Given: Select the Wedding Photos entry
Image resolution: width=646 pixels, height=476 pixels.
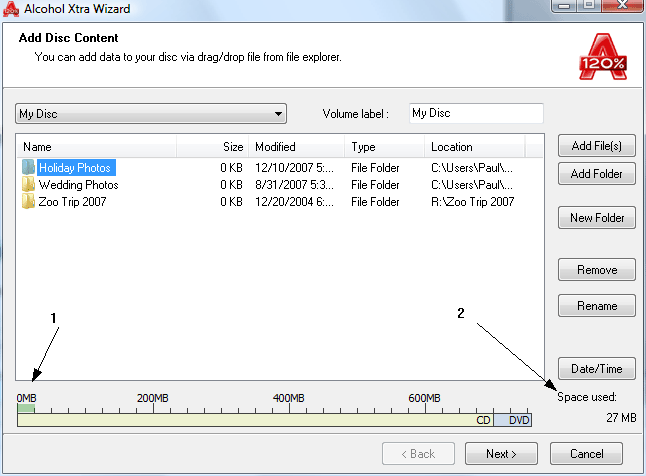Looking at the screenshot, I should [78, 185].
